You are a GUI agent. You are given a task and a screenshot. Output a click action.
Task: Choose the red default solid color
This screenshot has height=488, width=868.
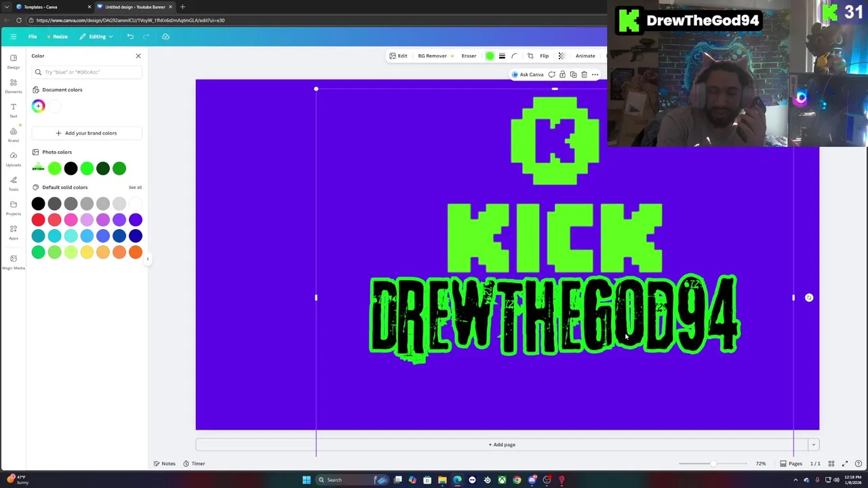point(38,220)
